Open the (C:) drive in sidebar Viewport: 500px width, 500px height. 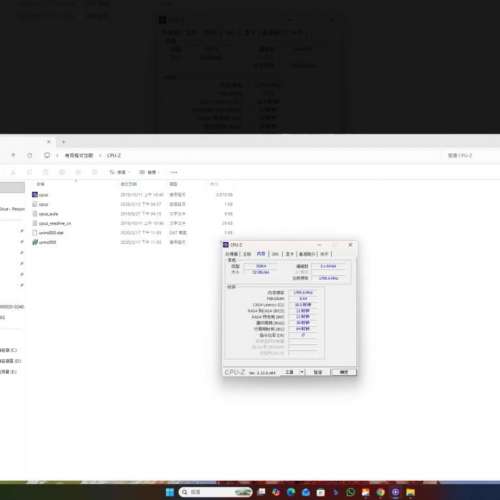point(8,350)
